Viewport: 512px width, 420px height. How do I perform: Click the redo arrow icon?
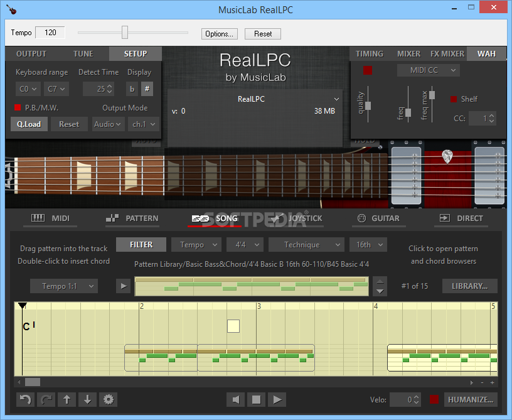click(x=46, y=399)
